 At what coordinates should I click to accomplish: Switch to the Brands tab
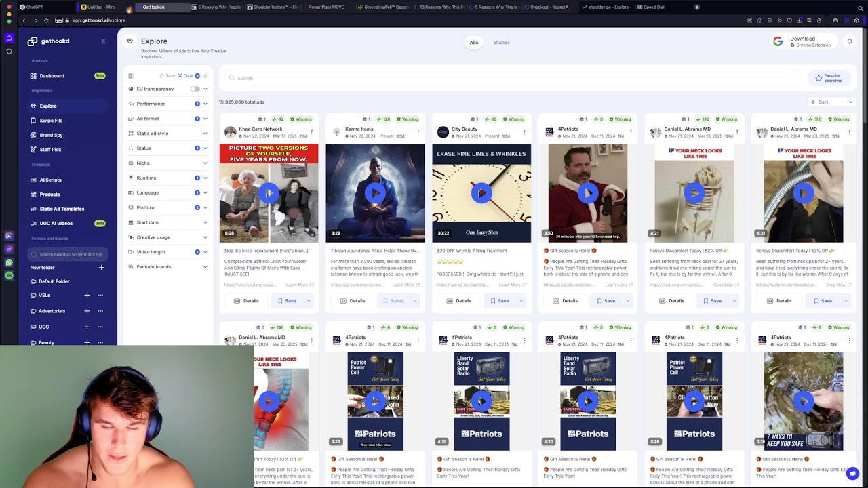click(x=502, y=43)
